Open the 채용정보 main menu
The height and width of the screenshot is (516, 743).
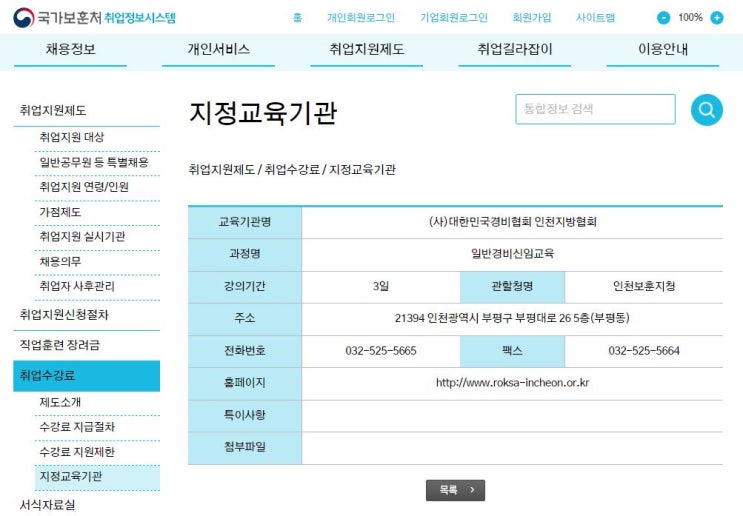[71, 49]
